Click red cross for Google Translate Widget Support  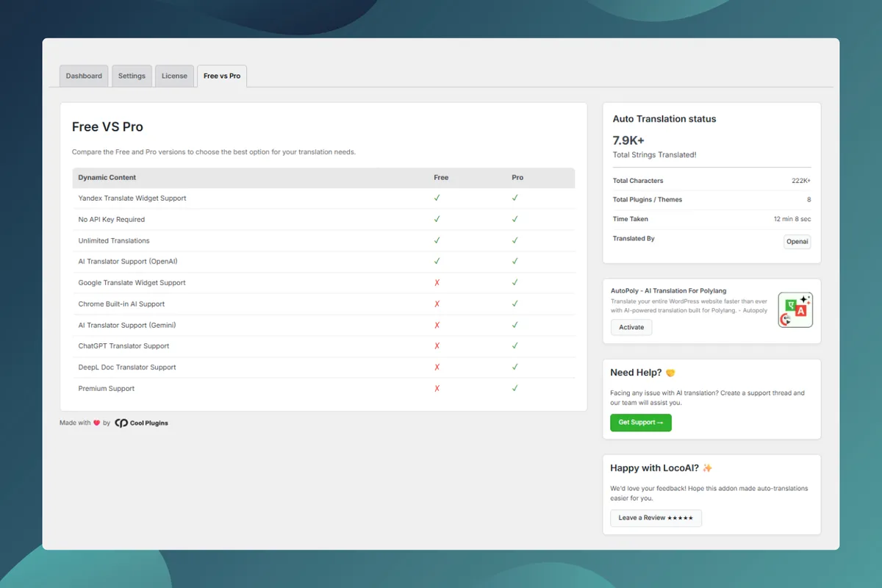(437, 282)
